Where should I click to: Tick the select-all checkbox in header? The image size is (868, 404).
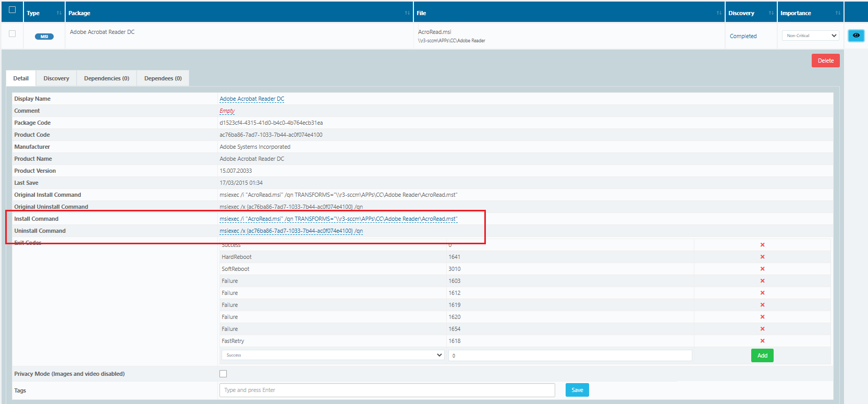[x=13, y=10]
